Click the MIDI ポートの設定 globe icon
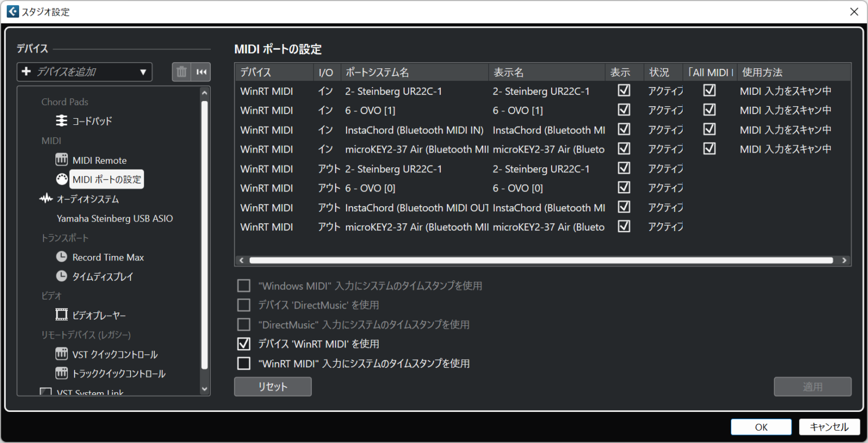 click(62, 179)
